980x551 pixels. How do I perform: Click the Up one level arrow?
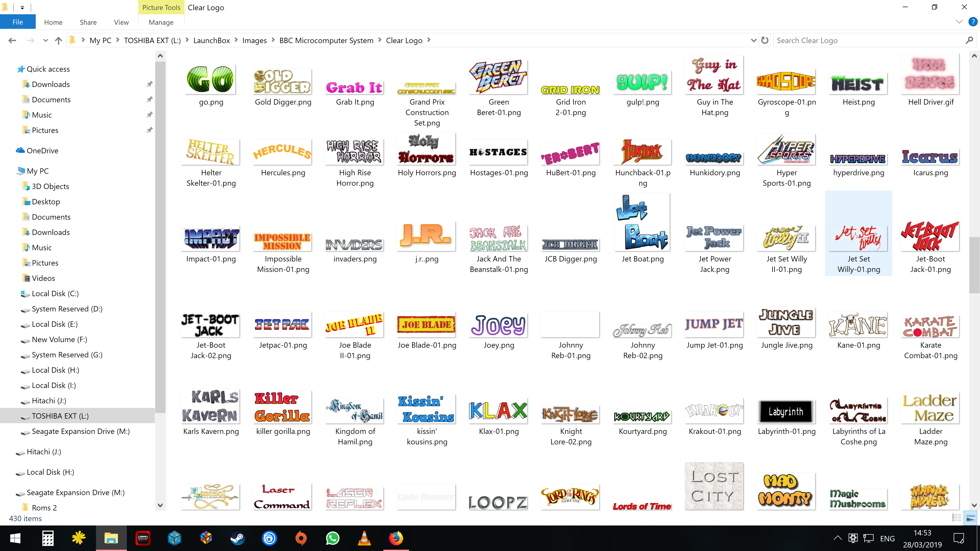(58, 40)
